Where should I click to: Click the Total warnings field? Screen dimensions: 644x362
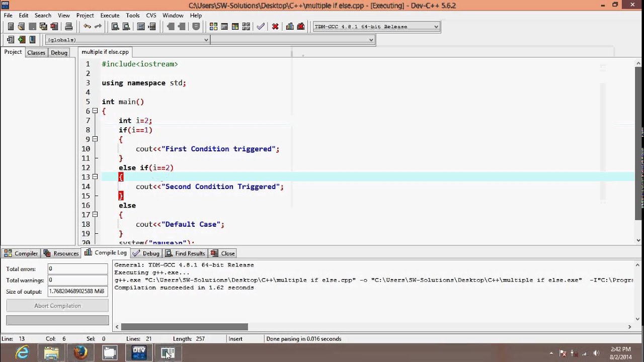pyautogui.click(x=77, y=280)
